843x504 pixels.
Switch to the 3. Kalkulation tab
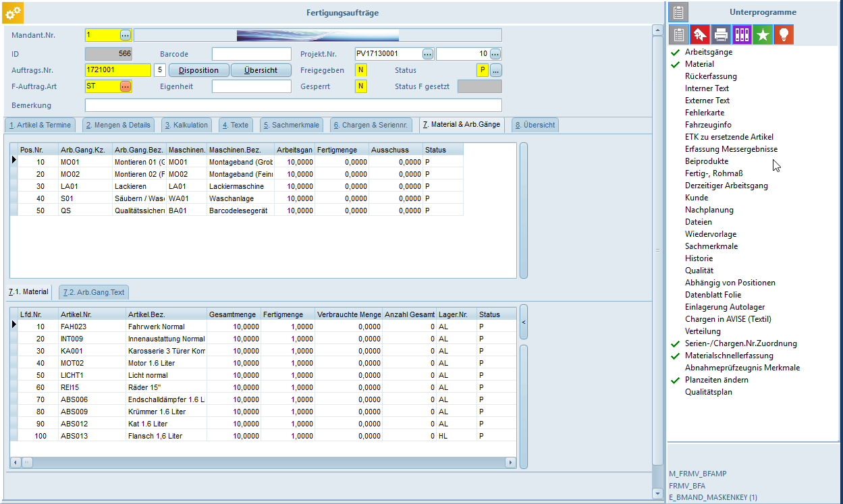point(186,125)
